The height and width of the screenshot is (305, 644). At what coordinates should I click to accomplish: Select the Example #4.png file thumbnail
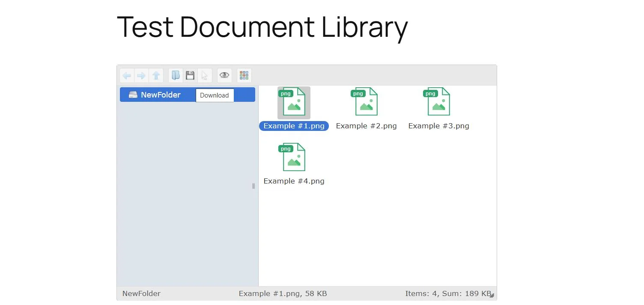(x=294, y=158)
